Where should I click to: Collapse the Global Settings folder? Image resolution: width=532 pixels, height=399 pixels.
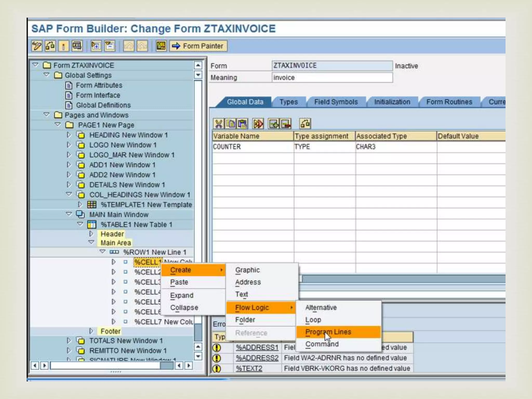(47, 75)
